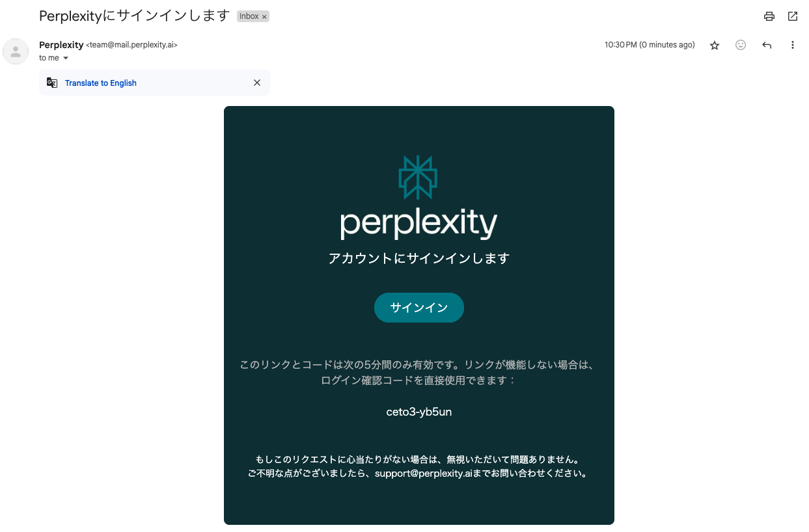The width and height of the screenshot is (809, 532).
Task: Click the email subject Perplexityにサインインします
Action: click(135, 16)
